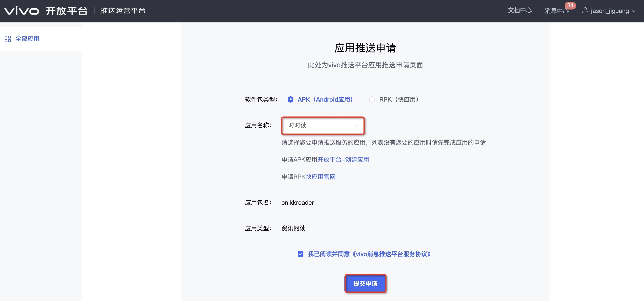Follow the 快应用官网 link

click(x=321, y=177)
